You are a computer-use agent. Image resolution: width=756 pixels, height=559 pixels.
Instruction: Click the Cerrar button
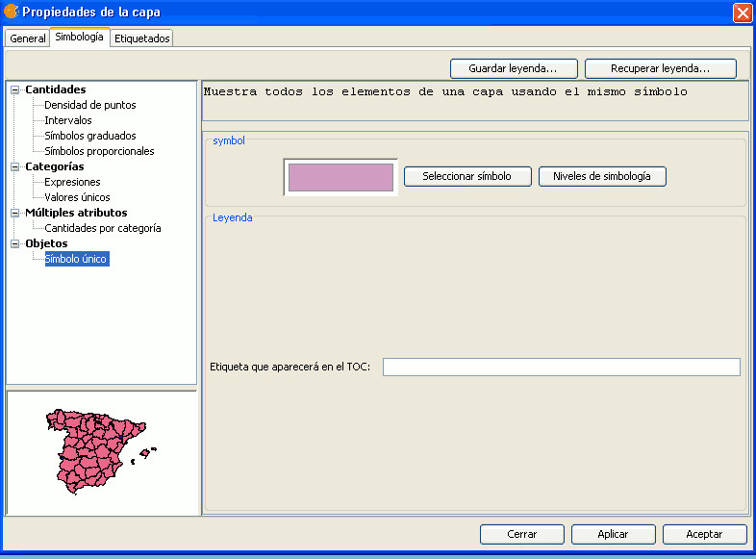(x=521, y=534)
